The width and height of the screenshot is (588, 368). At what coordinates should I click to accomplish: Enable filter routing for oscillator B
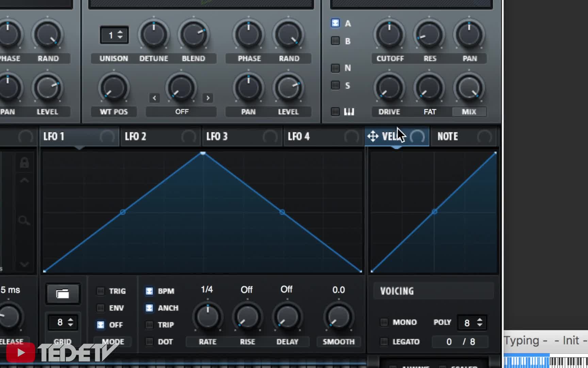click(x=336, y=41)
